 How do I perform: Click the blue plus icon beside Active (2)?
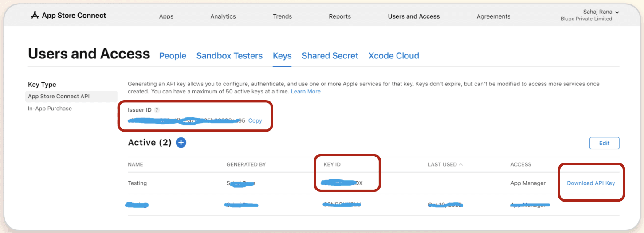tap(181, 143)
